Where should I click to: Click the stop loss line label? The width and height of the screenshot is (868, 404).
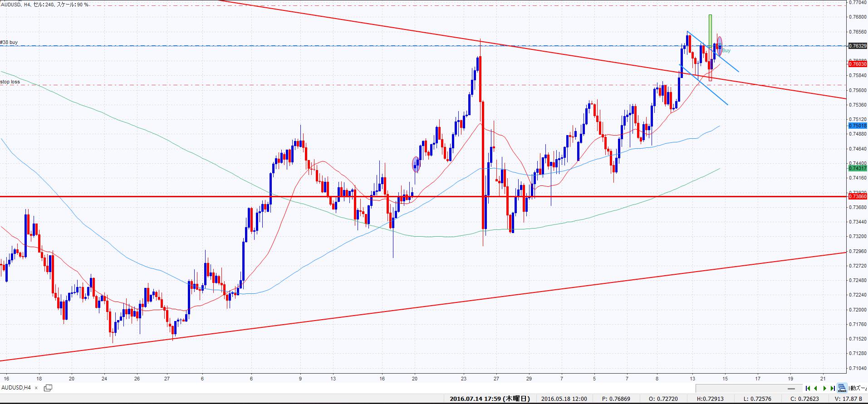10,82
